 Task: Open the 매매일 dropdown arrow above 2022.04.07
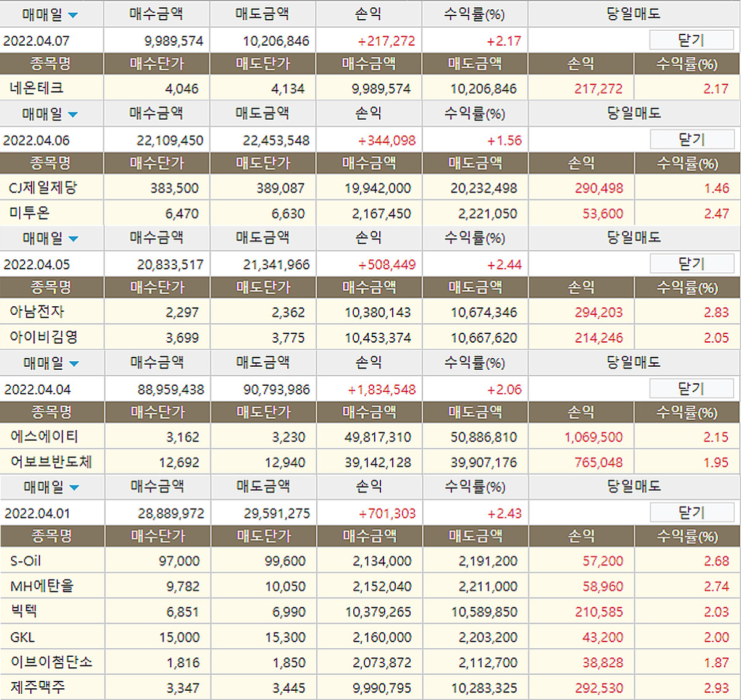tap(73, 15)
